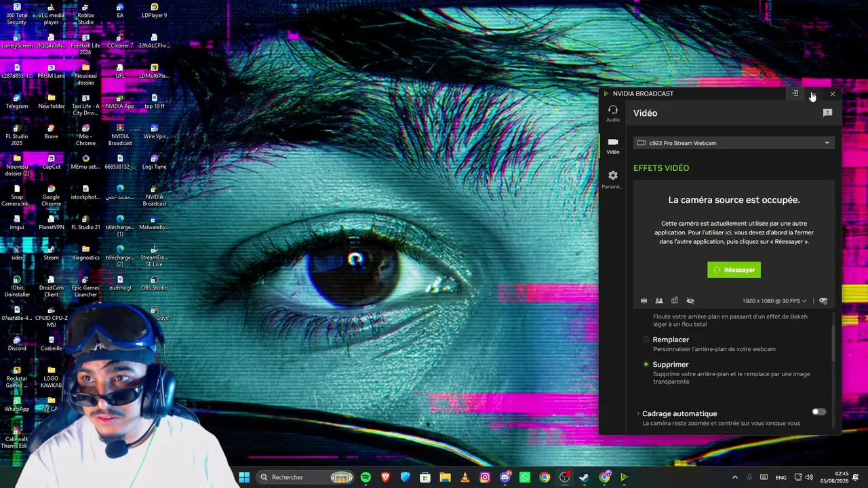Select the Roblox Studio desktop icon
The height and width of the screenshot is (488, 868).
85,15
